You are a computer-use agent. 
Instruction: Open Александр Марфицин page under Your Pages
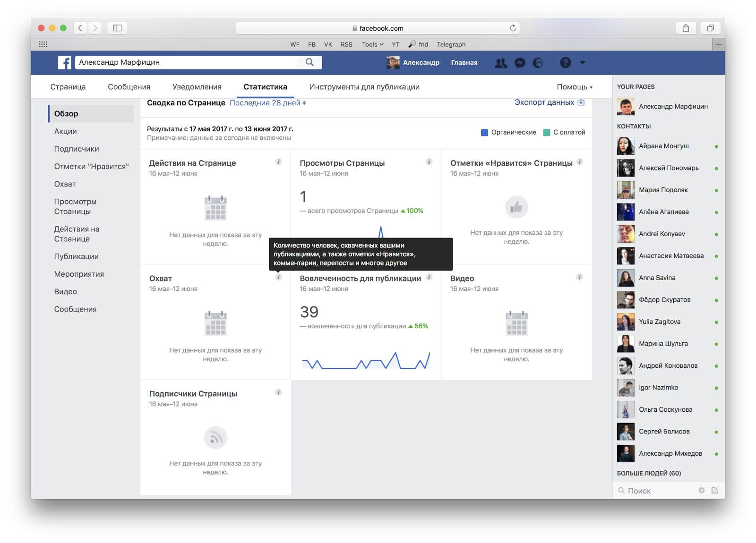(668, 107)
